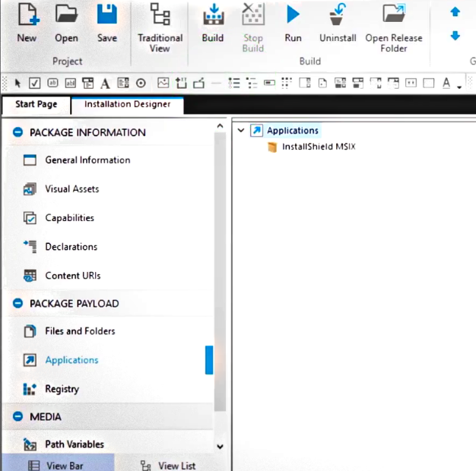Open General Information view
Screen dimensions: 476x471
[x=87, y=160]
